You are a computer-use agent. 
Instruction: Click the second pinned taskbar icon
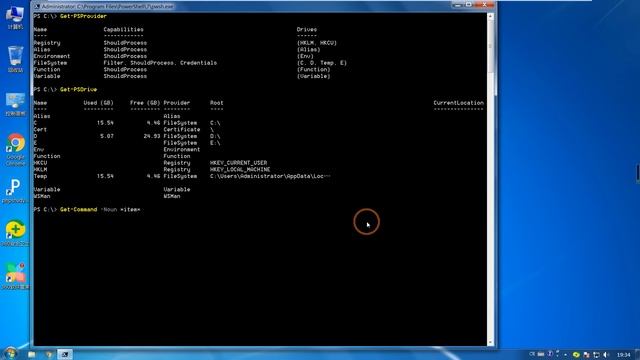click(49, 354)
